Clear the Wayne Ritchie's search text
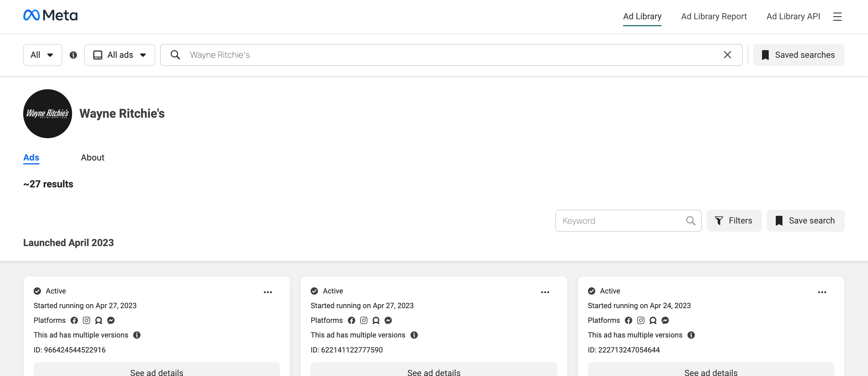The width and height of the screenshot is (868, 376). 727,55
